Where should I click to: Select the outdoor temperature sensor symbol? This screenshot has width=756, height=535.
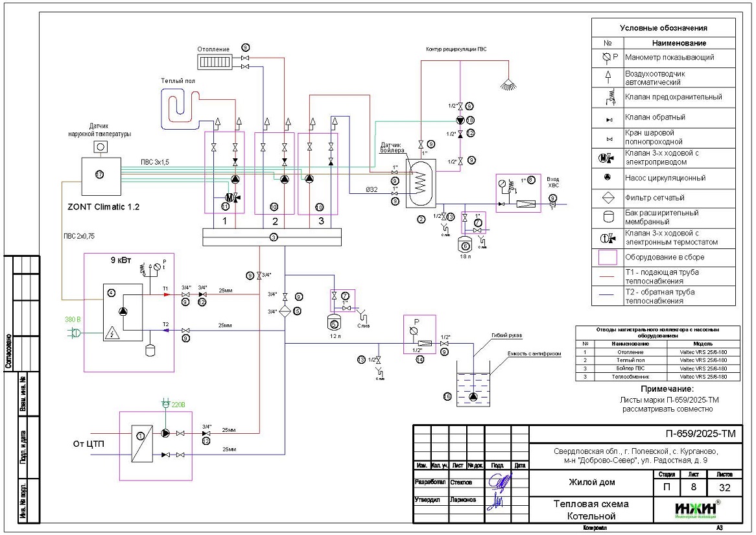coord(101,147)
